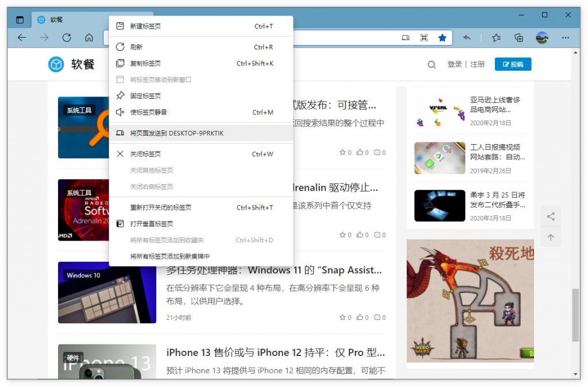The height and width of the screenshot is (387, 588).
Task: Open the browser settings menu (...)
Action: point(566,38)
